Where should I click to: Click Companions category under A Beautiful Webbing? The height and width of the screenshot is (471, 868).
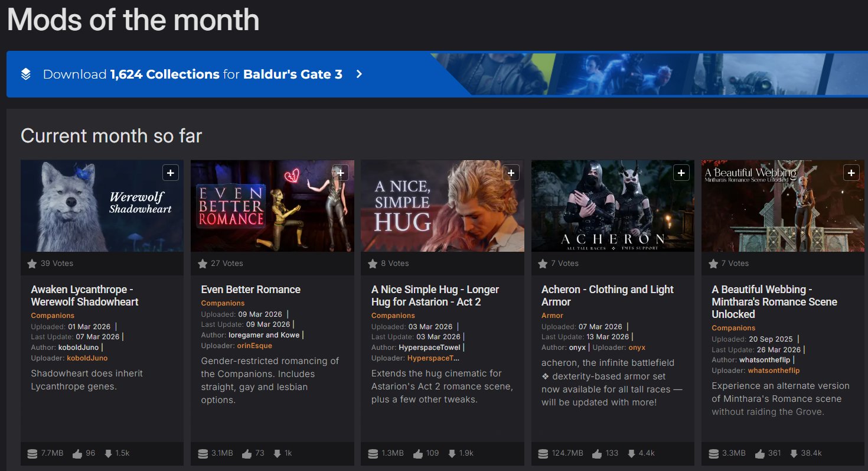pos(733,328)
